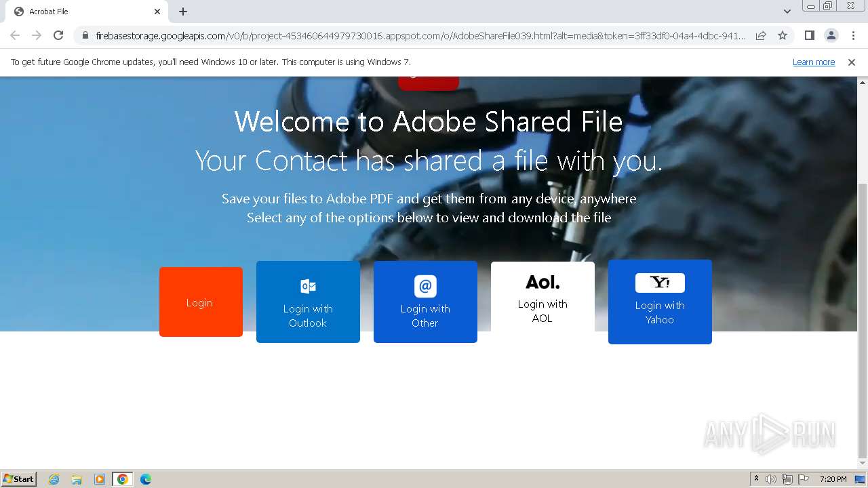Click the Yahoo Y! logo
Image resolution: width=868 pixels, height=488 pixels.
(660, 283)
